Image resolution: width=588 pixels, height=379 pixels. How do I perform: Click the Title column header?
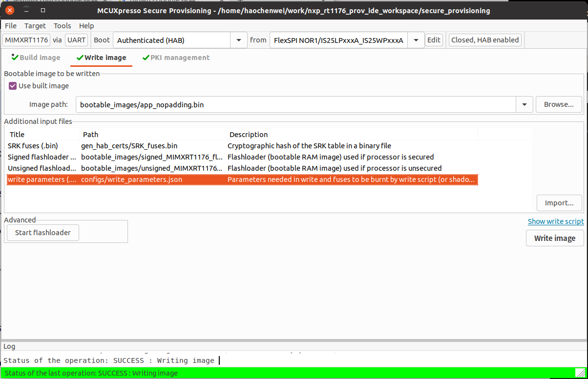click(42, 135)
